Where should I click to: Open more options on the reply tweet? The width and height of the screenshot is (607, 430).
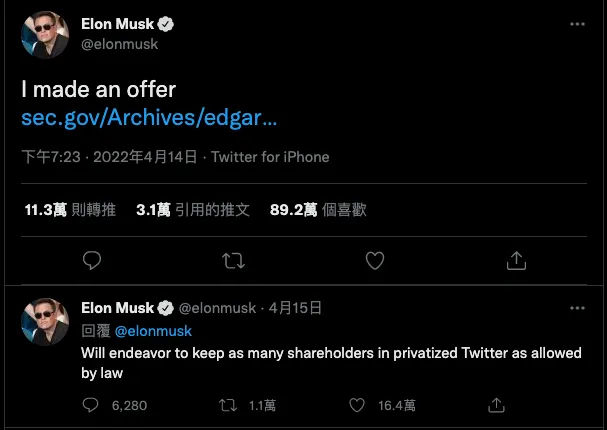(x=577, y=307)
